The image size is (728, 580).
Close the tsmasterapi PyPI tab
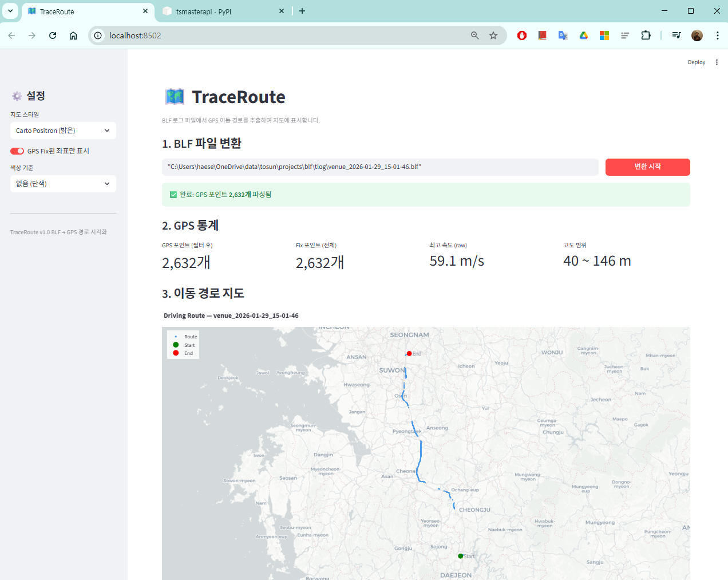coord(282,11)
